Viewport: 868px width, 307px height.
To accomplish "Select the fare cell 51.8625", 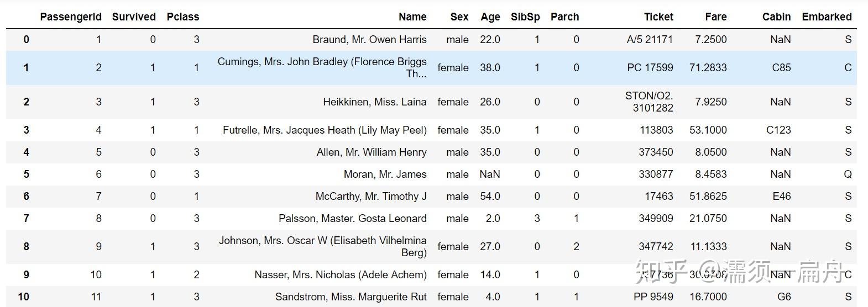I will 708,197.
